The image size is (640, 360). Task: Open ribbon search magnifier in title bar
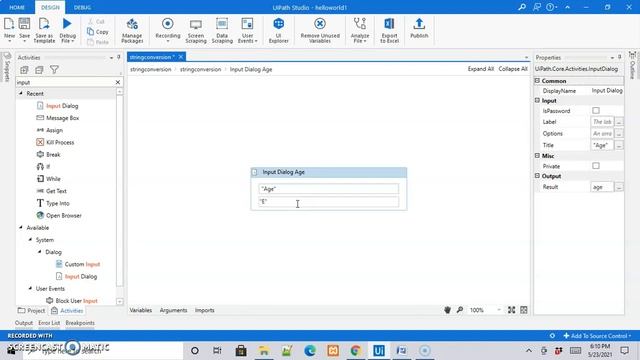point(522,7)
